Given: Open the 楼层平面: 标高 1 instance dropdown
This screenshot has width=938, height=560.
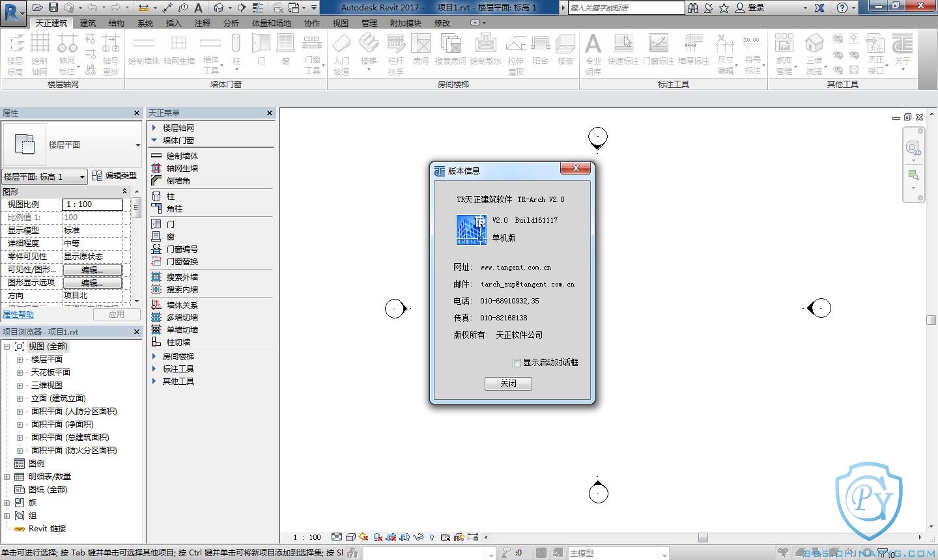Looking at the screenshot, I should pos(44,176).
